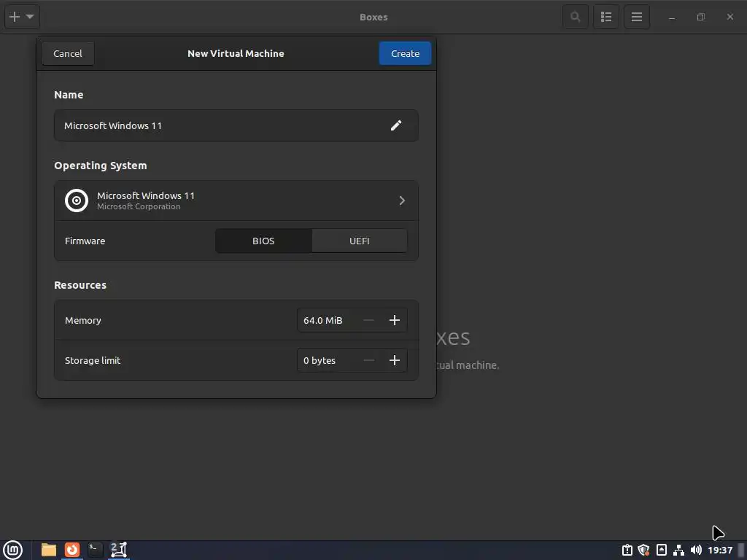Image resolution: width=747 pixels, height=560 pixels.
Task: Choose BIOS firmware
Action: pyautogui.click(x=263, y=241)
